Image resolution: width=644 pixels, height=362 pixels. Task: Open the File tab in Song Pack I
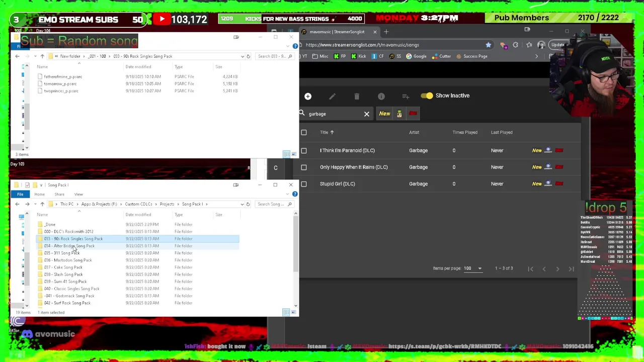20,194
